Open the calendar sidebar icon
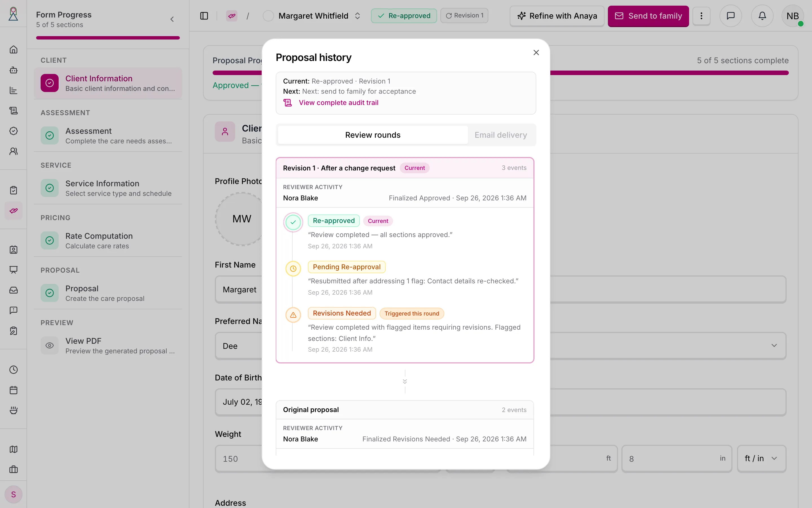812x508 pixels. point(14,390)
